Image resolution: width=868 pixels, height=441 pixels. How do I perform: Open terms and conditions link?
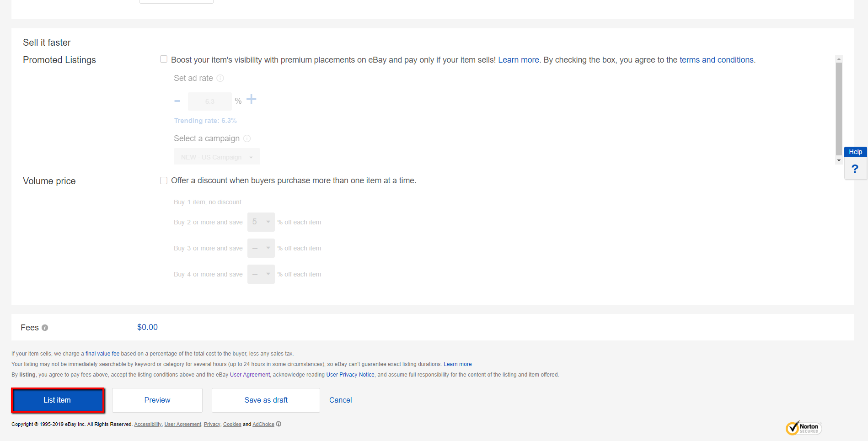(x=717, y=60)
